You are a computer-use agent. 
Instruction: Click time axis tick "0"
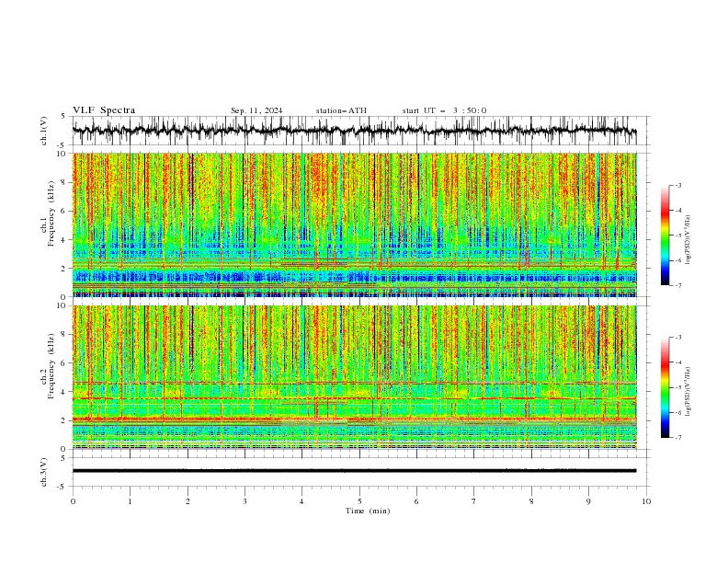[73, 501]
